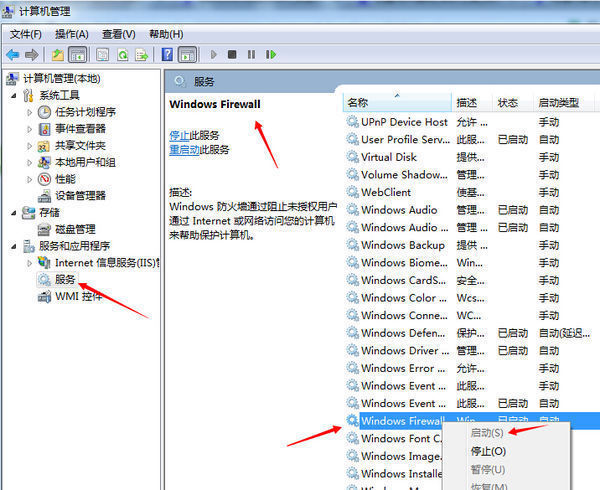Open the Help question mark icon
Viewport: 600px width, 490px height.
167,55
